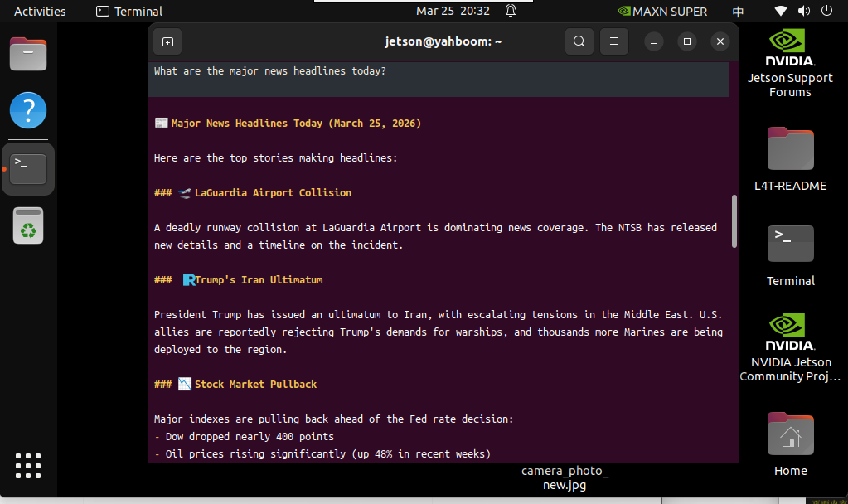848x504 pixels.
Task: Open the MAXN SUPER power mode menu
Action: pos(662,12)
